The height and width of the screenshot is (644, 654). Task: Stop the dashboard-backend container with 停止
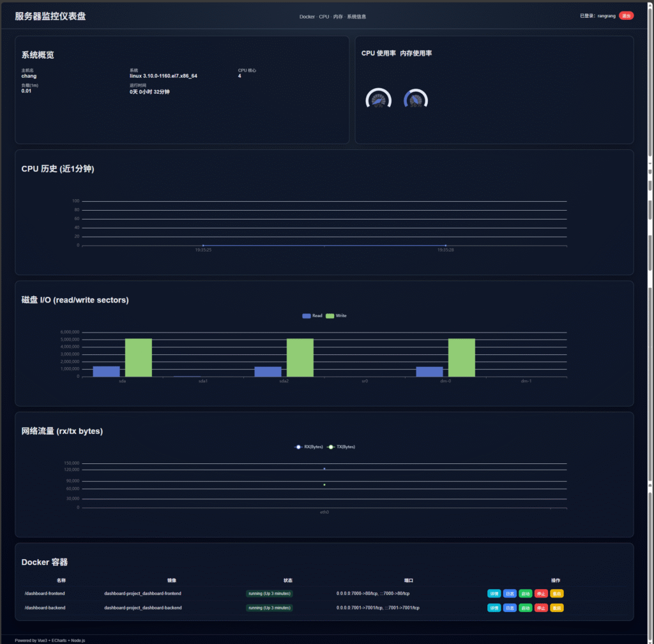541,608
